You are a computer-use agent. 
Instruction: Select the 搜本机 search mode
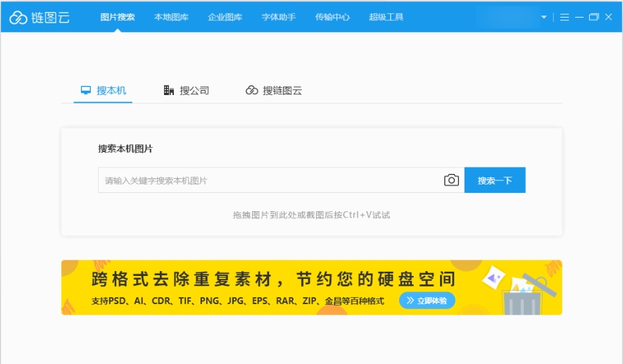[103, 91]
